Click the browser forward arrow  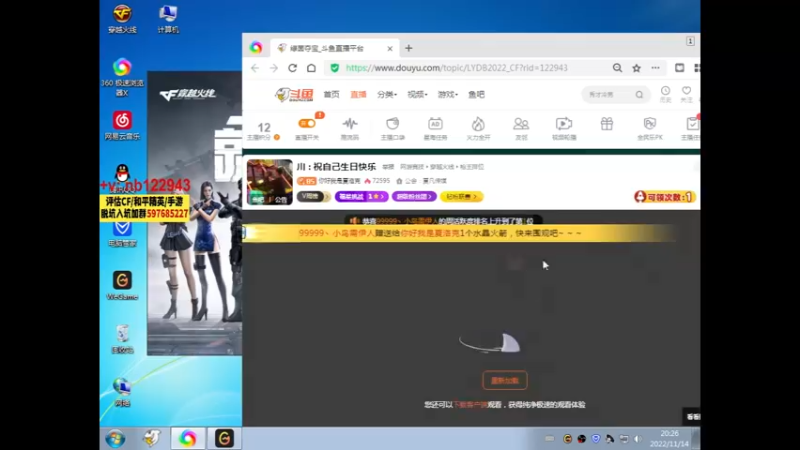pyautogui.click(x=273, y=68)
